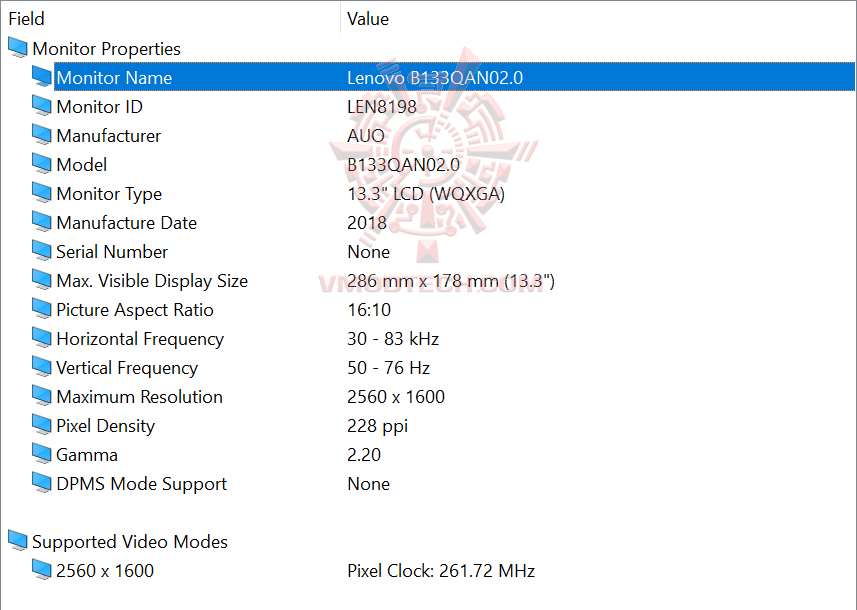Click the Gamma value 2.20

364,455
